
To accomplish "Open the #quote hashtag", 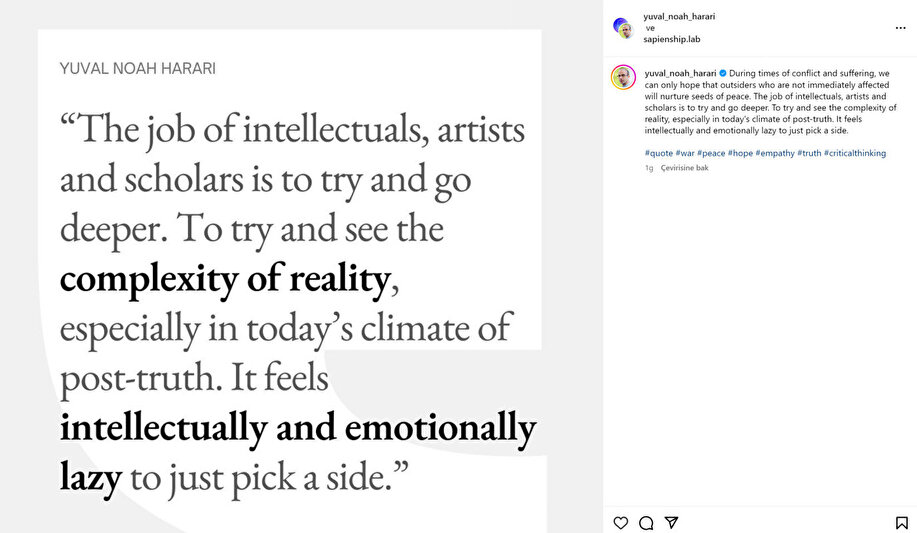I will click(x=659, y=153).
